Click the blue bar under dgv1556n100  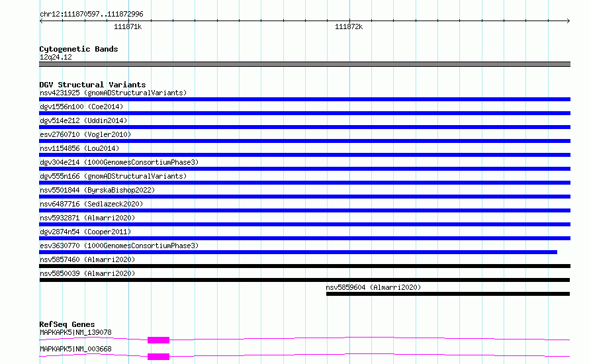tap(304, 113)
